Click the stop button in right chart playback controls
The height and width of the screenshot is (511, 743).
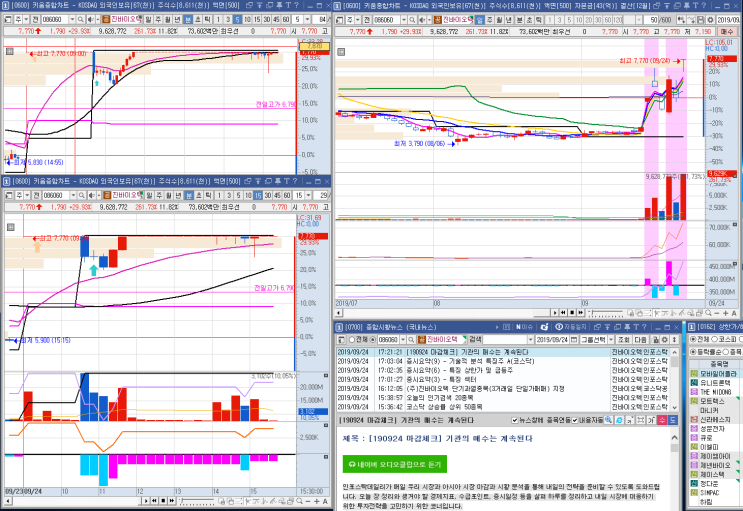pos(572,313)
